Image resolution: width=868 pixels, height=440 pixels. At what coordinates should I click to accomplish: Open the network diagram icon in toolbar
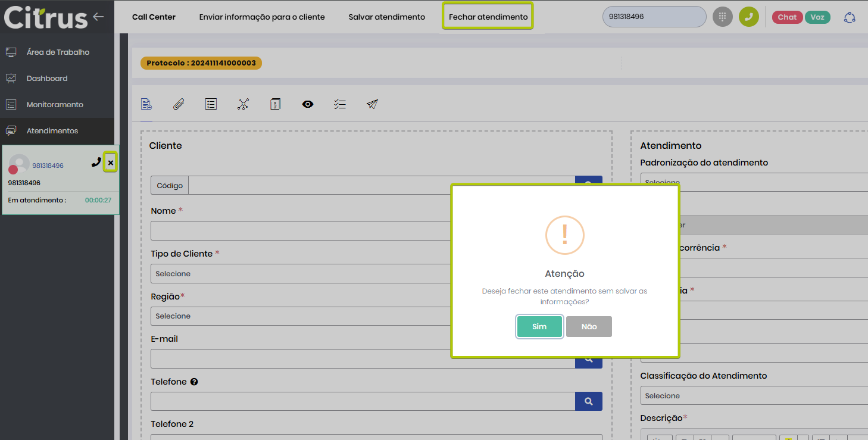pyautogui.click(x=243, y=104)
